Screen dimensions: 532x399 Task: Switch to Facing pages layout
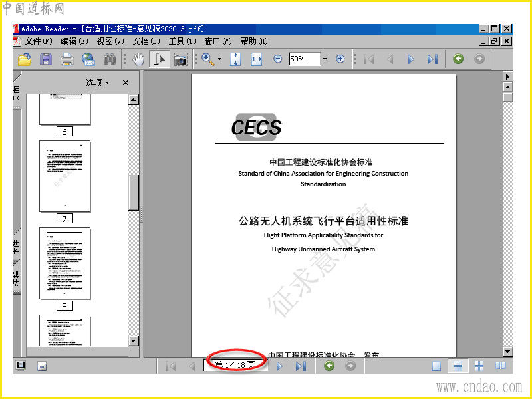(500, 365)
